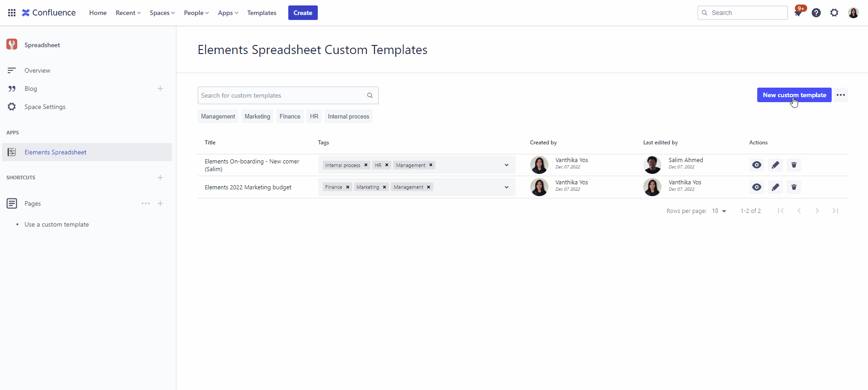Preview the Elements On-boarding template with eye icon

[757, 165]
